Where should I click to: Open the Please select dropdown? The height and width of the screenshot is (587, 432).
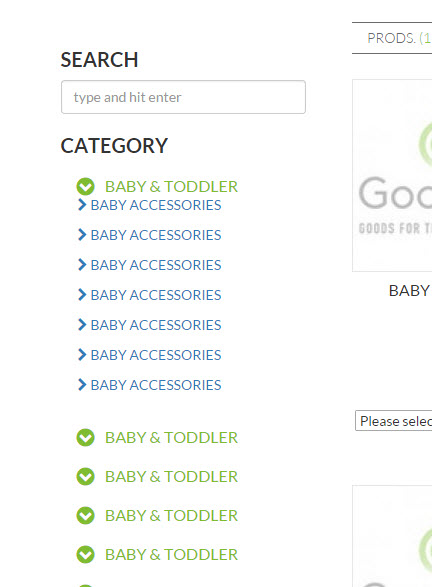tap(393, 421)
